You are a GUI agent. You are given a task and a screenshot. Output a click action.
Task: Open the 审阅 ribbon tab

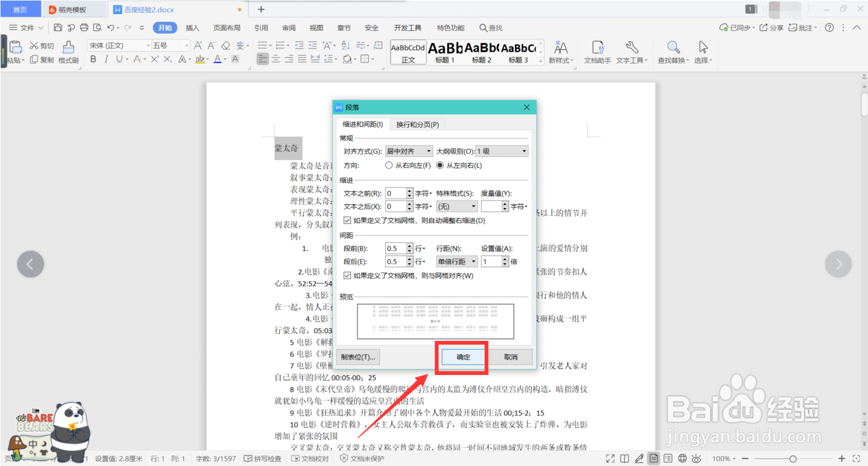click(289, 28)
